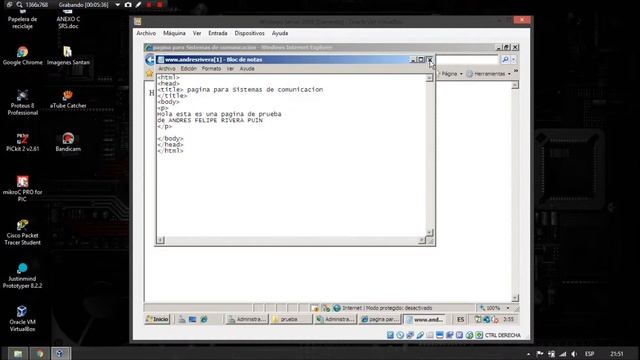Viewport: 640px width, 360px height.
Task: Open VirtualBox Dispositivos menu
Action: point(249,33)
